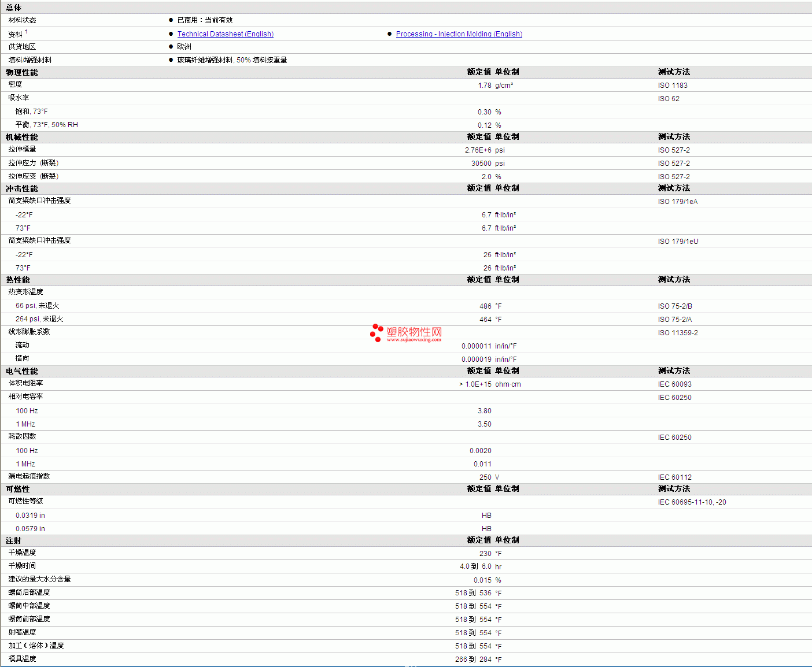Select the 填料/增强材料 row label

30,60
